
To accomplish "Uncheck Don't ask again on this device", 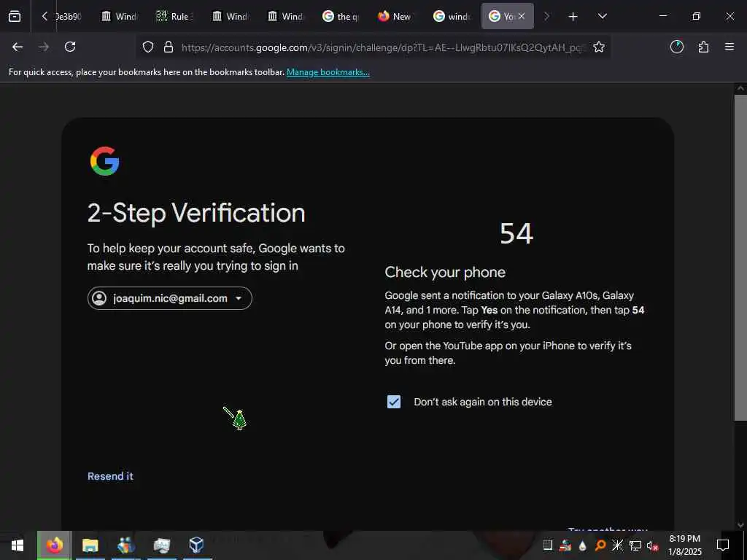I will [x=394, y=402].
